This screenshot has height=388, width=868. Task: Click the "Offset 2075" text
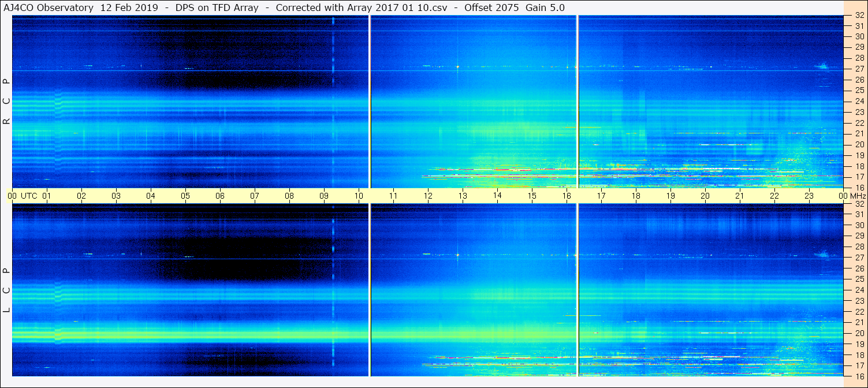coord(490,8)
